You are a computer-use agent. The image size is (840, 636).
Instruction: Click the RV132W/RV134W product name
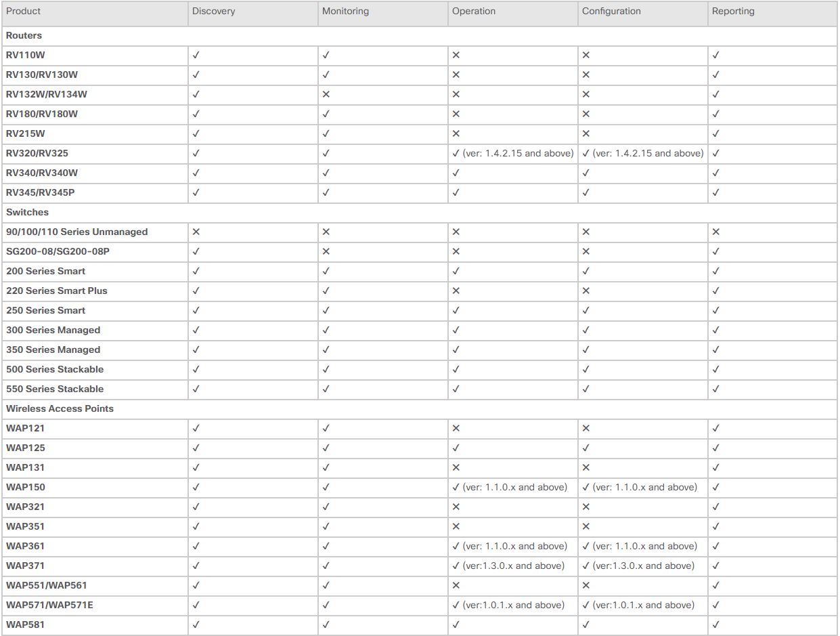pos(47,94)
